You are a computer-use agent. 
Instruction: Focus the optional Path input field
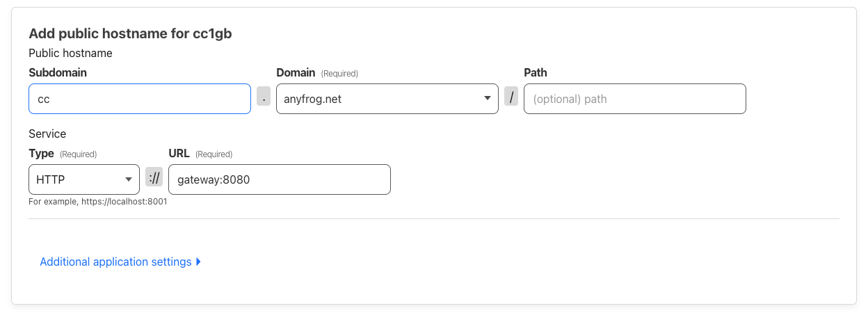coord(634,99)
